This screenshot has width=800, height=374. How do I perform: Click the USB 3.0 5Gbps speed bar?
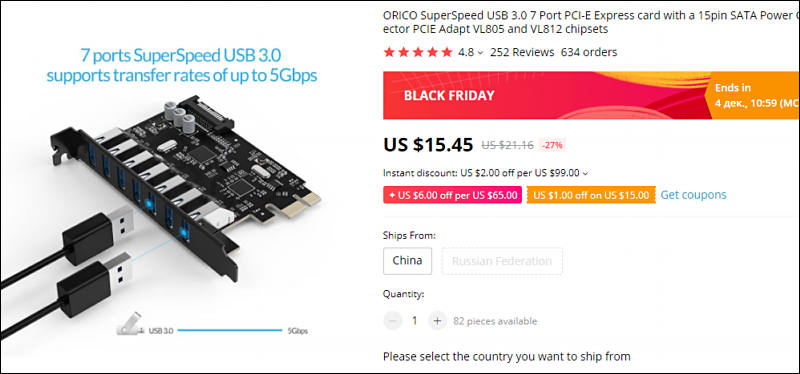tap(230, 331)
